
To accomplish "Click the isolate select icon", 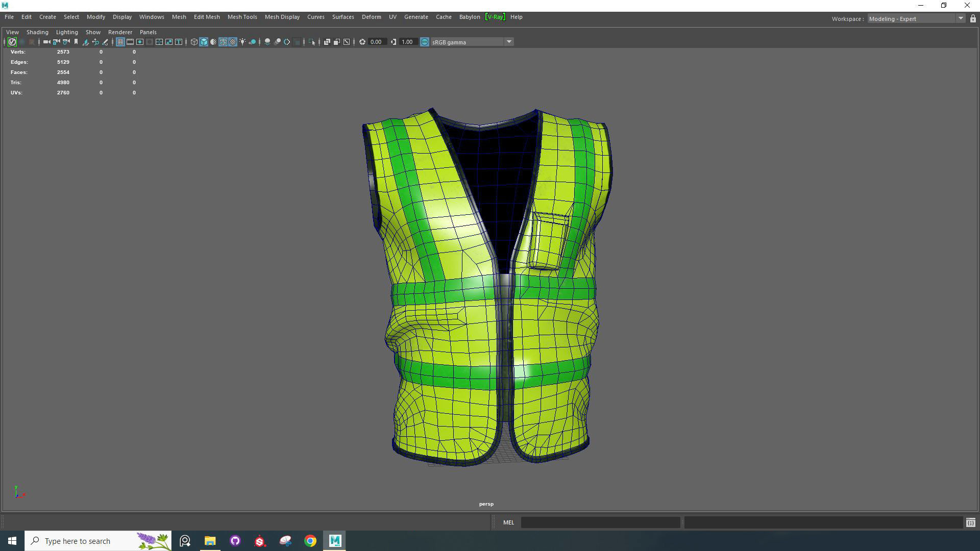I will 312,42.
